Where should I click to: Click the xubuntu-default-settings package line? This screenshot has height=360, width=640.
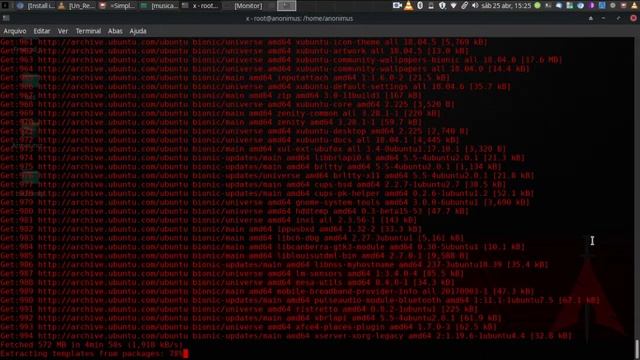click(x=256, y=87)
